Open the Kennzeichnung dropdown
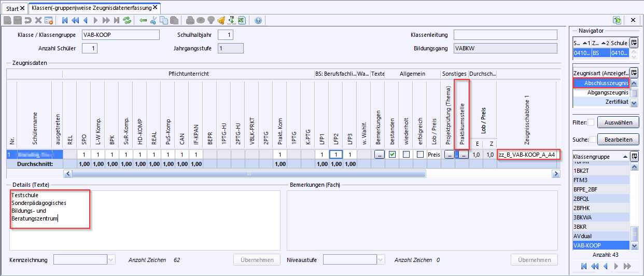 [x=111, y=259]
